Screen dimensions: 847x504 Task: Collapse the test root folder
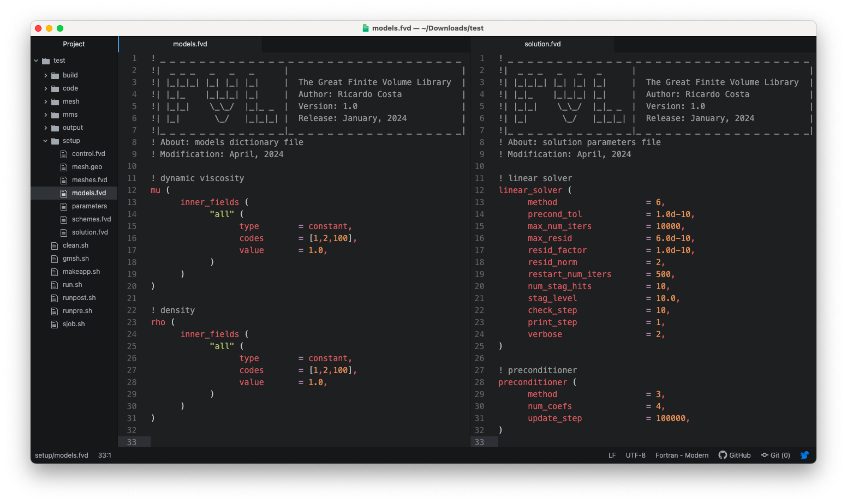point(36,61)
